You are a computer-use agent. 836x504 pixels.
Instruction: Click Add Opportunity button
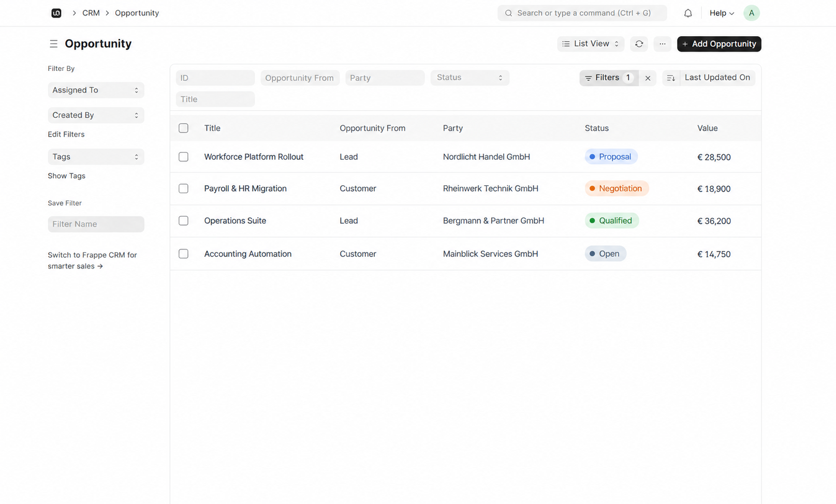pos(719,44)
